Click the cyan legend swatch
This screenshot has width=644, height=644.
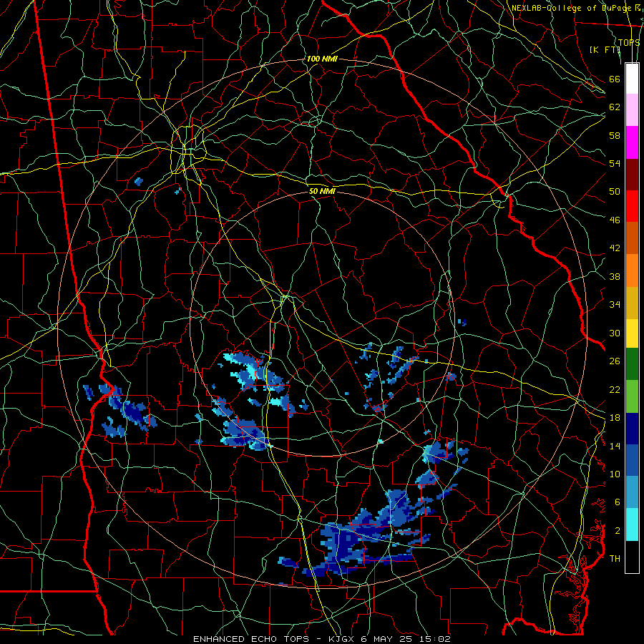[x=632, y=525]
